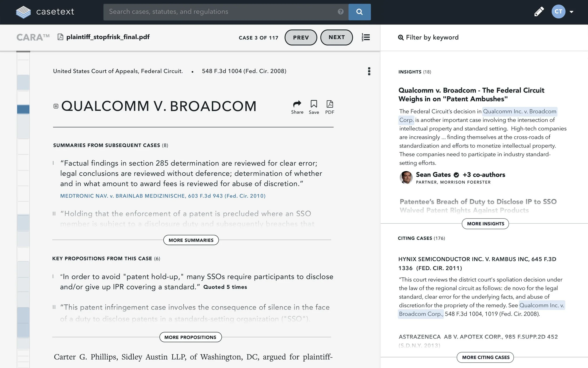Image resolution: width=588 pixels, height=368 pixels.
Task: Open the numbered case list icon
Action: (366, 37)
